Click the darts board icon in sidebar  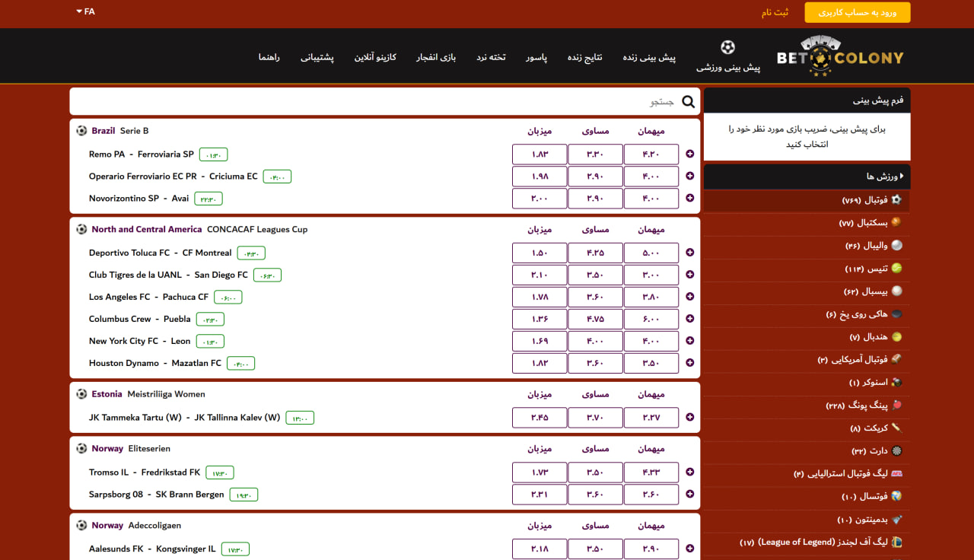pyautogui.click(x=896, y=450)
